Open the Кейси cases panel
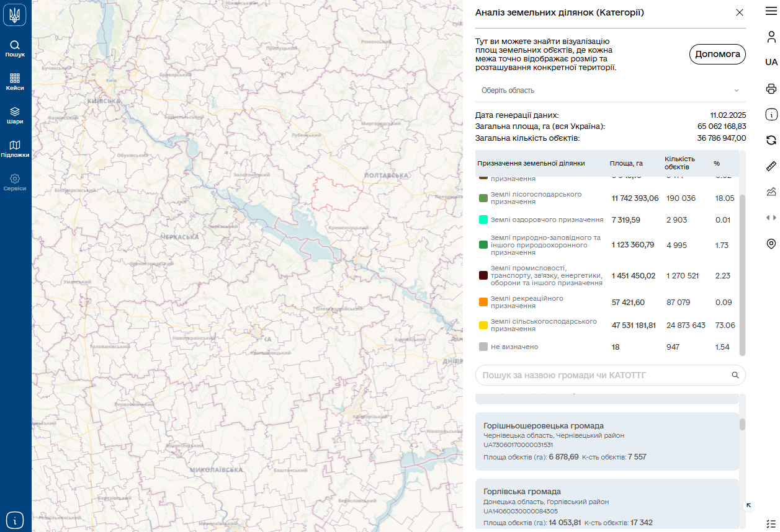This screenshot has width=780, height=532. (15, 82)
